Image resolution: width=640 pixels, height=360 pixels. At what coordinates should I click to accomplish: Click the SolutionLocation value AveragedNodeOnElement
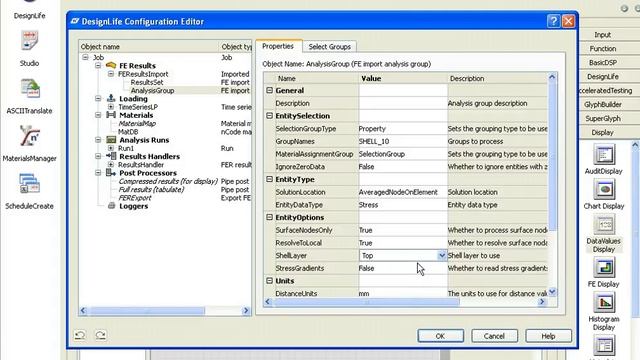click(398, 192)
